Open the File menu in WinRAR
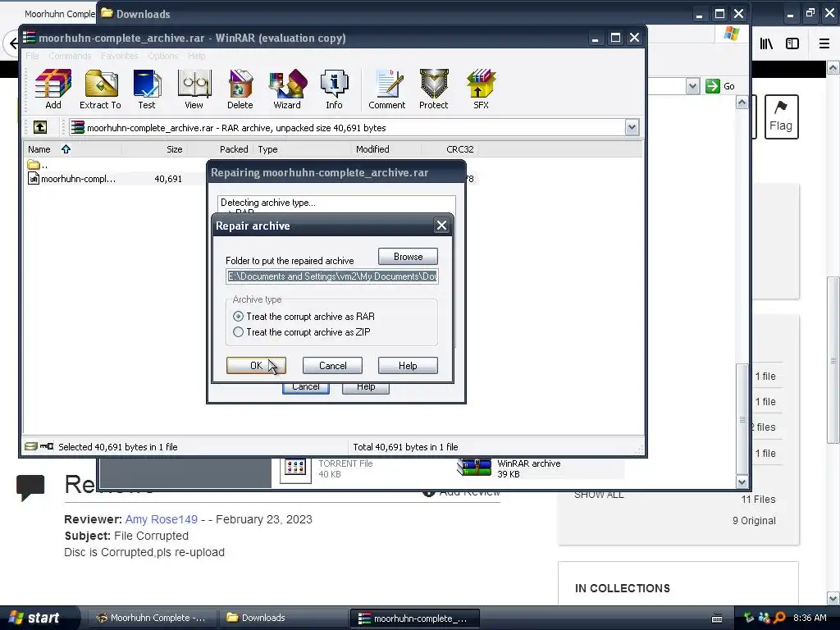The image size is (840, 630). [x=32, y=56]
